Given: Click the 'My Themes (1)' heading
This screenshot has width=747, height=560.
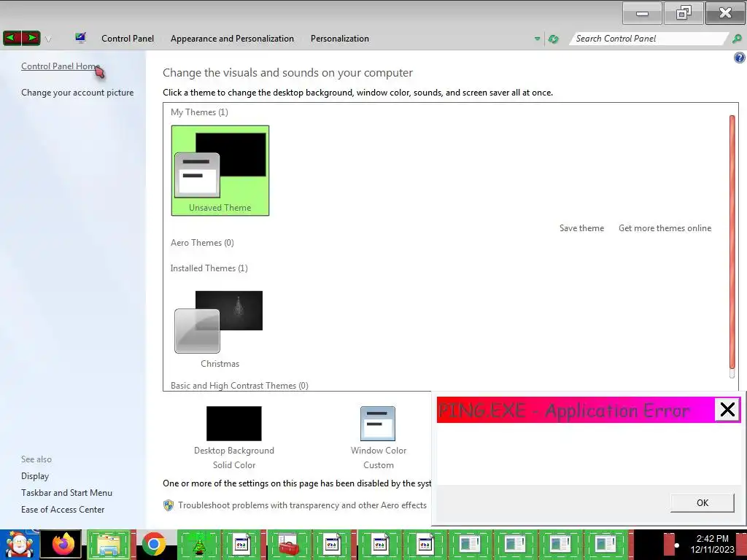Looking at the screenshot, I should pos(199,112).
